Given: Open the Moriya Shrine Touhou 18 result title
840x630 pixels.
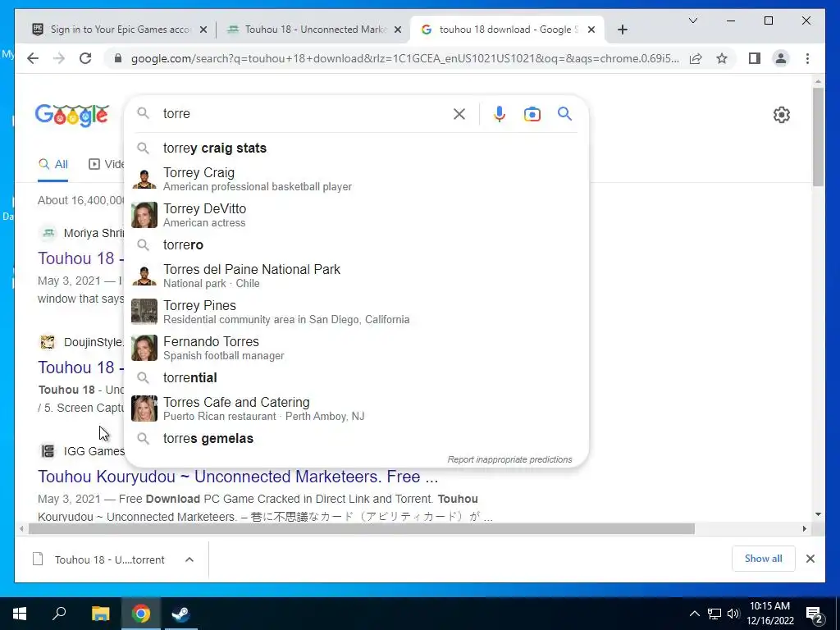Looking at the screenshot, I should pyautogui.click(x=80, y=258).
